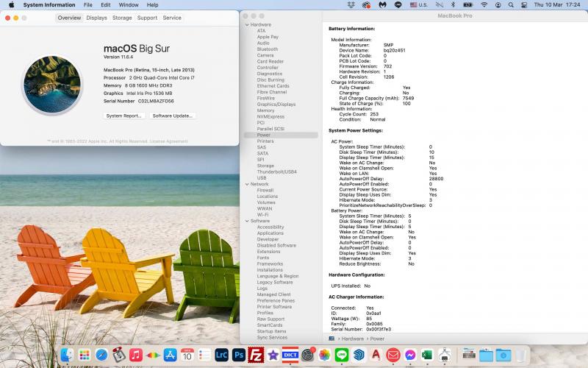Open Dropbox menu bar icon

click(x=351, y=5)
